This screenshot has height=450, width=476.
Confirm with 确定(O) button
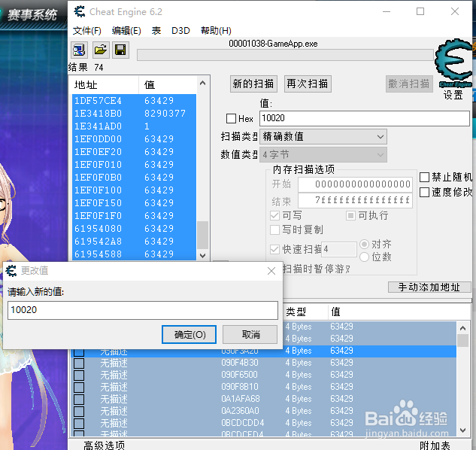pyautogui.click(x=189, y=335)
